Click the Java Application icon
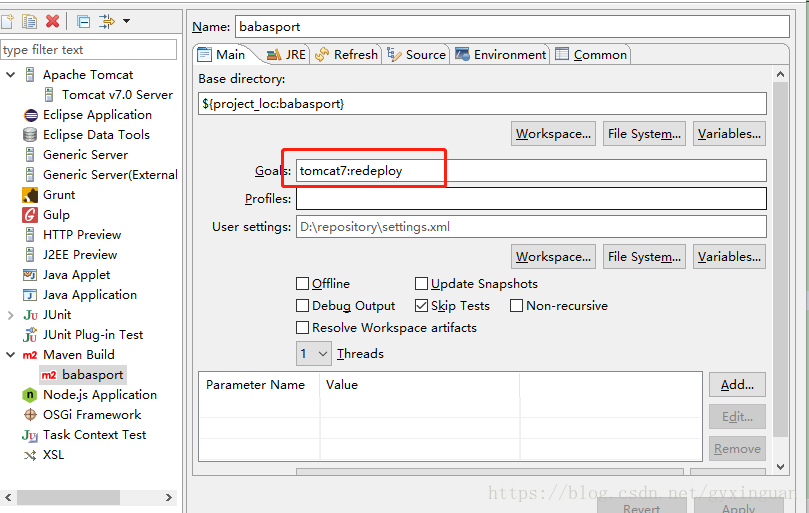The height and width of the screenshot is (513, 809). (x=30, y=295)
